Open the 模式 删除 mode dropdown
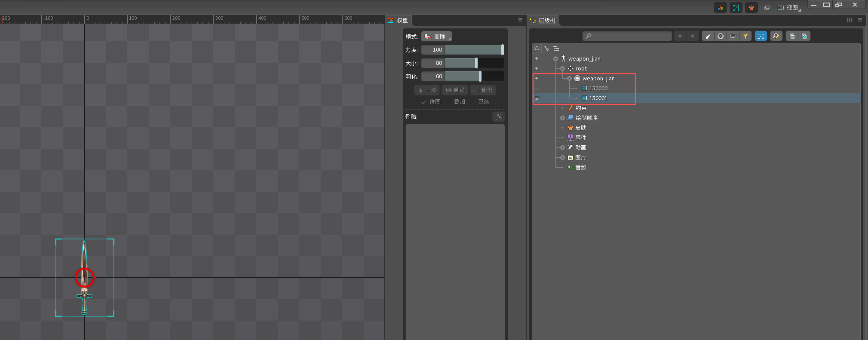 click(436, 37)
